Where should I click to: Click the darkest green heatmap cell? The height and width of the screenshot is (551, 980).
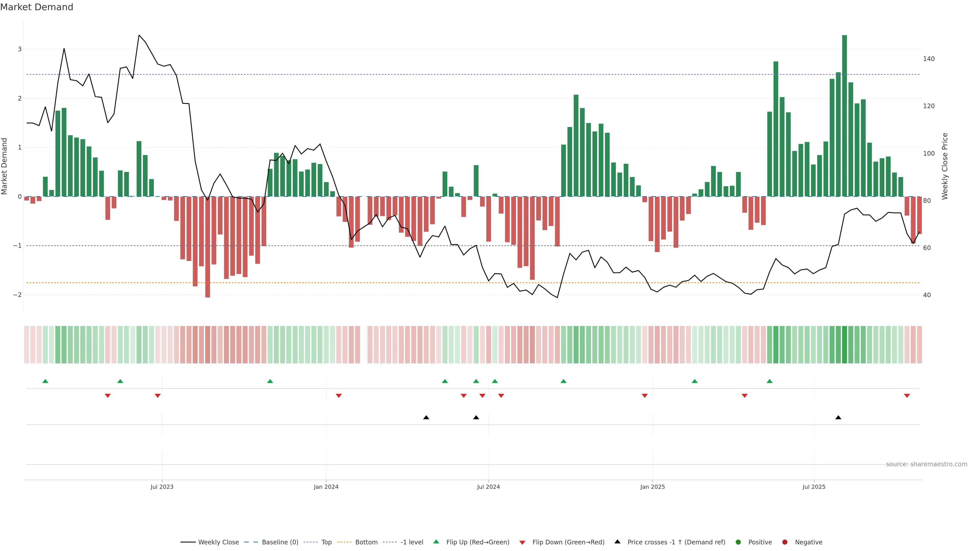pos(844,345)
